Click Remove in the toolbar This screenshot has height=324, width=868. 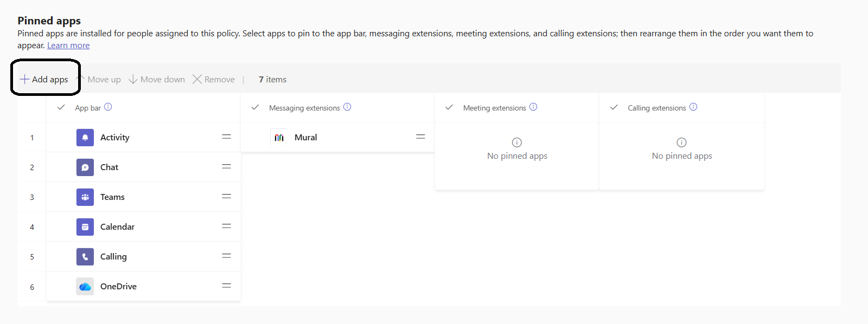(x=214, y=79)
